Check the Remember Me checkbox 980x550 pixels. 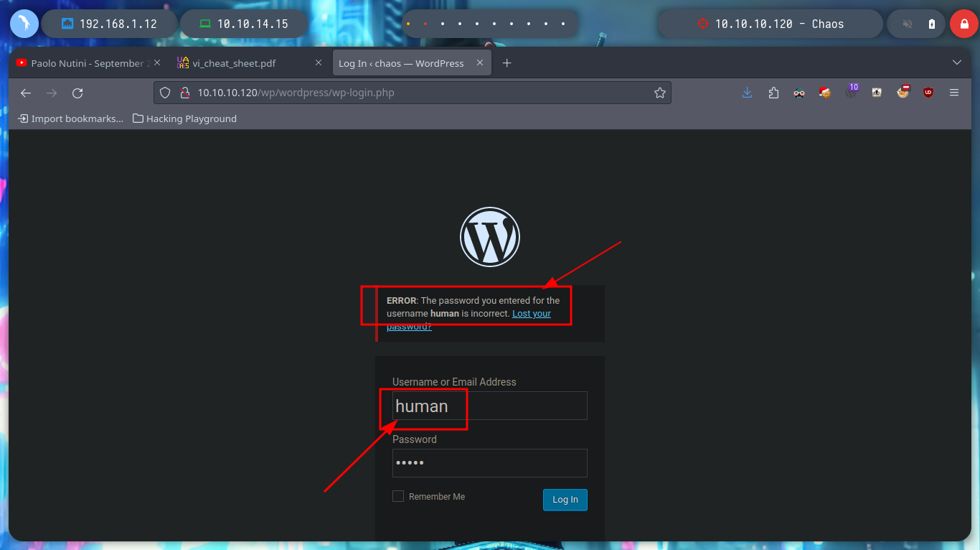398,496
